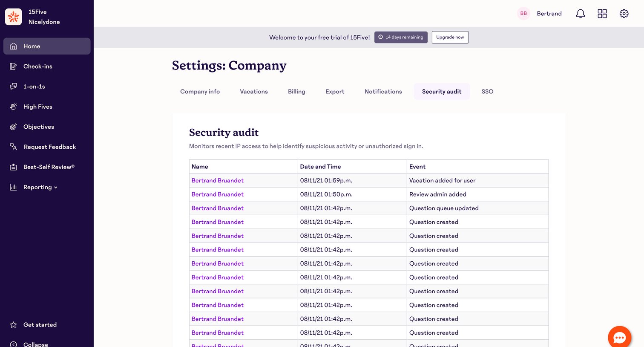Open the Bertrand user menu

point(549,14)
